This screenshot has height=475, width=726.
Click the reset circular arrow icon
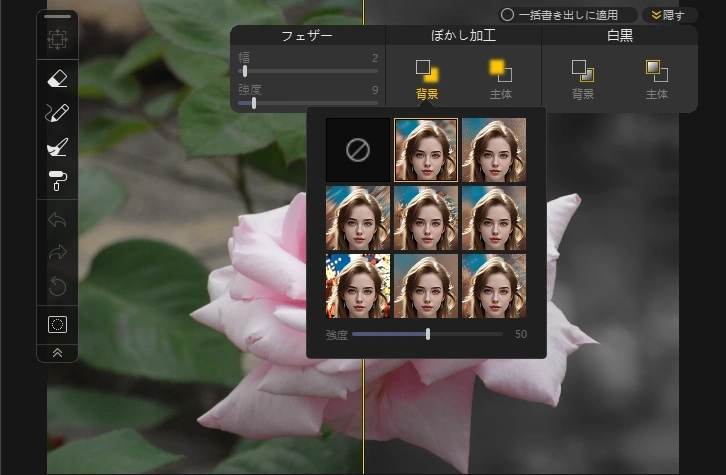[57, 287]
